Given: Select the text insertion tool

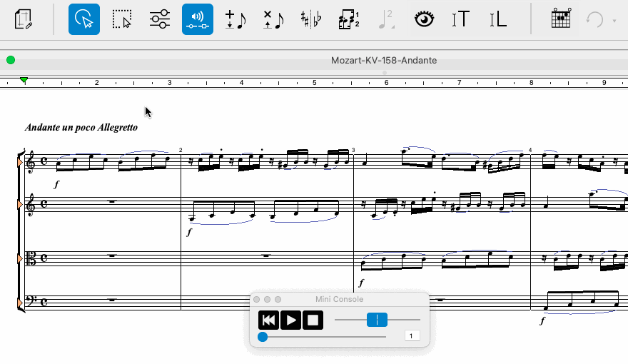Looking at the screenshot, I should click(460, 19).
